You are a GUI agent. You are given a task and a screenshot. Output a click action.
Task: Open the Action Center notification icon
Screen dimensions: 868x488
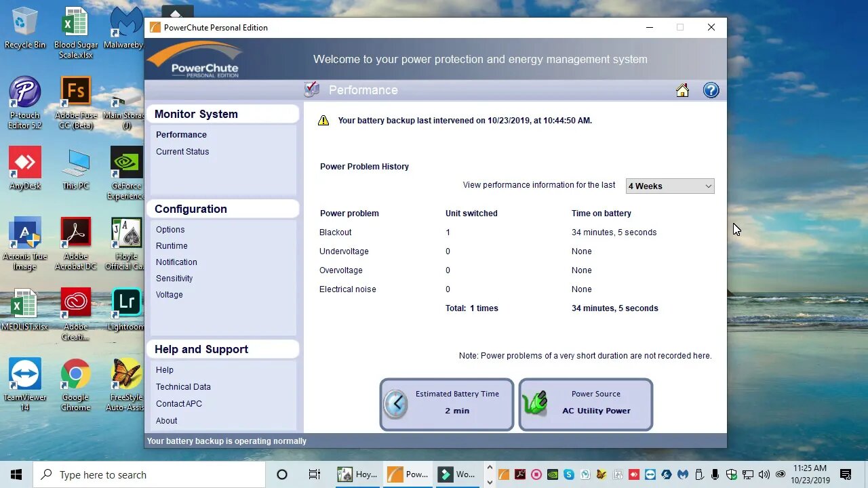[846, 474]
